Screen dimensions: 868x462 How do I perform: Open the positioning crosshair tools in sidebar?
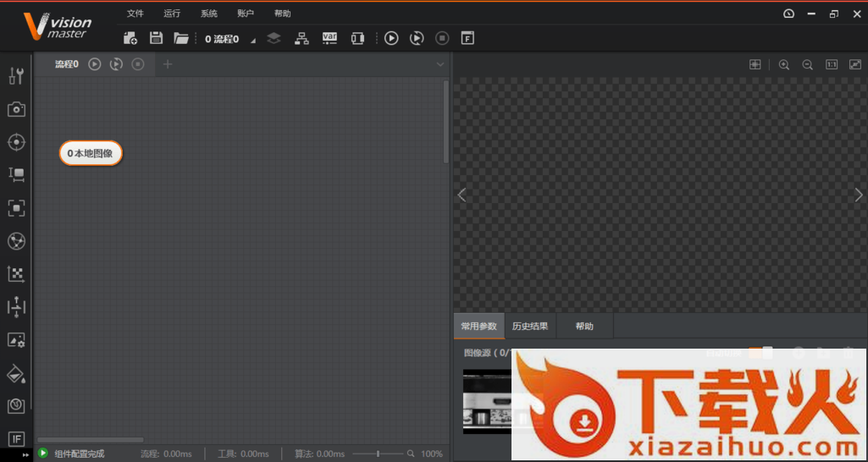[16, 142]
